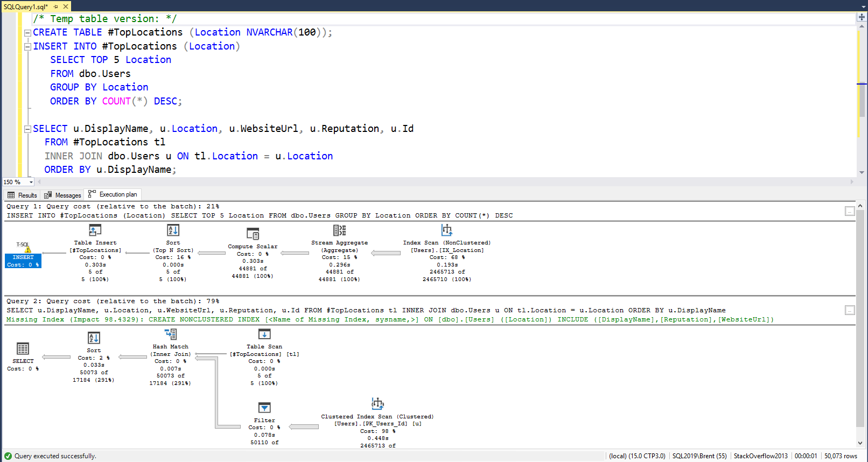Image resolution: width=868 pixels, height=462 pixels.
Task: Click the editor scrollbar down arrow
Action: point(862,172)
